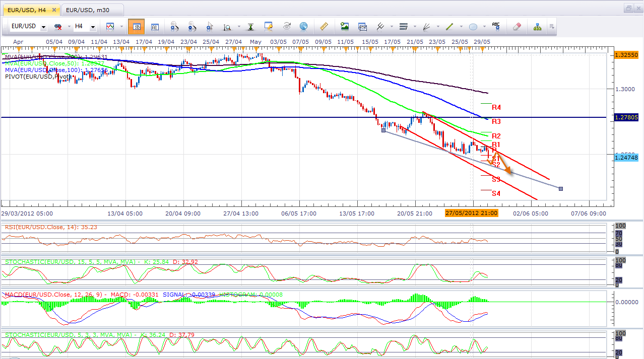This screenshot has width=644, height=359.
Task: Select the S4 pivot support label
Action: pos(496,193)
